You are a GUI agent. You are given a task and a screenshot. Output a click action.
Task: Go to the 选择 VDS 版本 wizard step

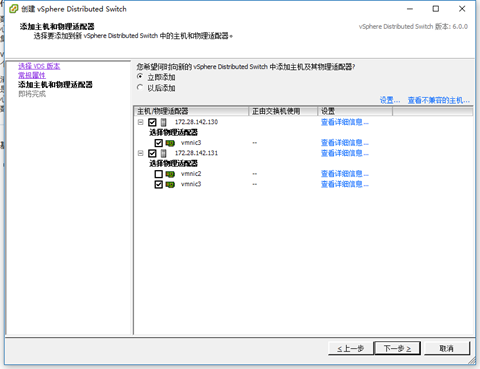click(x=39, y=66)
